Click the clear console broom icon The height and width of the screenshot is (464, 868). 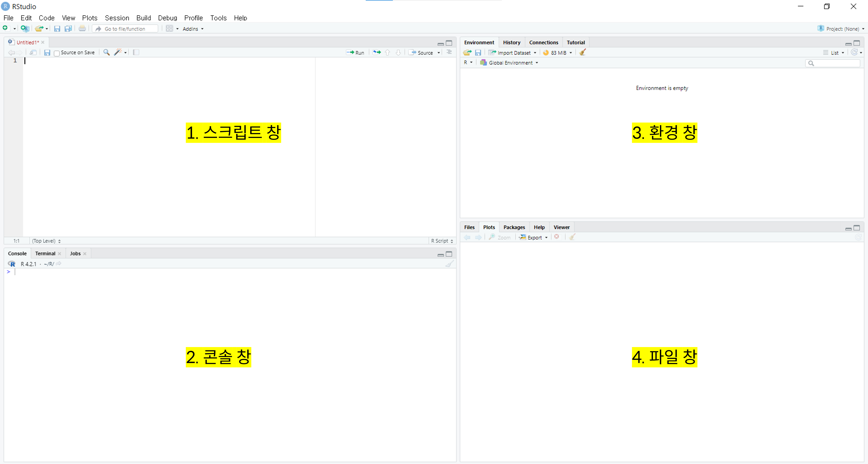[x=449, y=264]
